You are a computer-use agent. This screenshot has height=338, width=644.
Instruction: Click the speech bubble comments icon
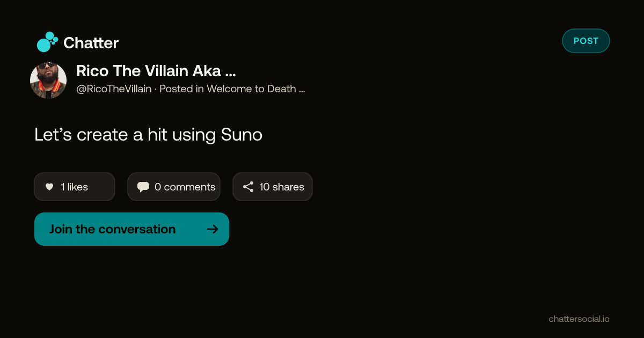143,187
